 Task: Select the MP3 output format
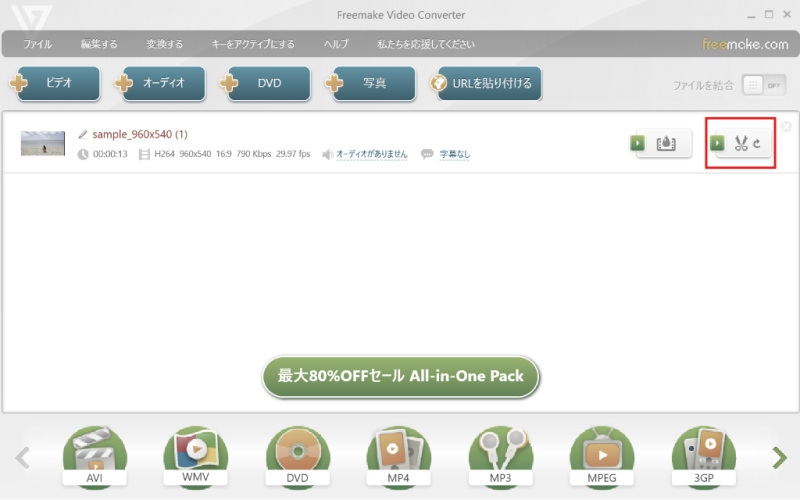coord(501,457)
